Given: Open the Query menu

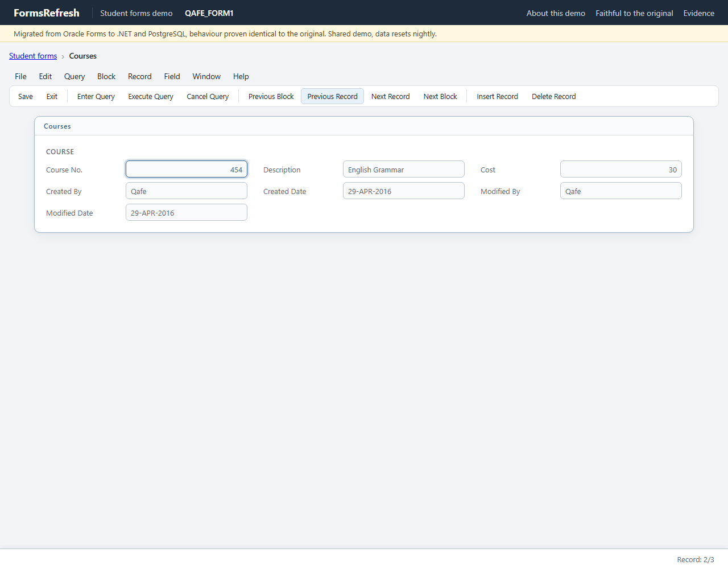Looking at the screenshot, I should click(x=75, y=76).
